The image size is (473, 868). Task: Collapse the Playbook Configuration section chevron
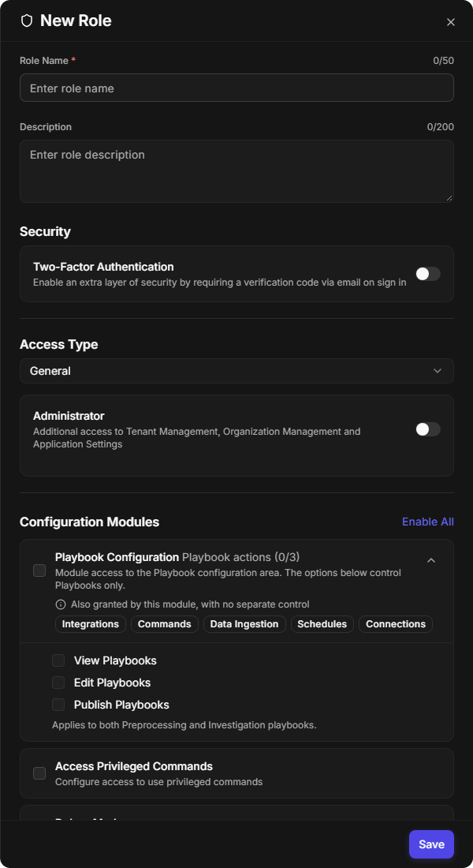pyautogui.click(x=431, y=560)
